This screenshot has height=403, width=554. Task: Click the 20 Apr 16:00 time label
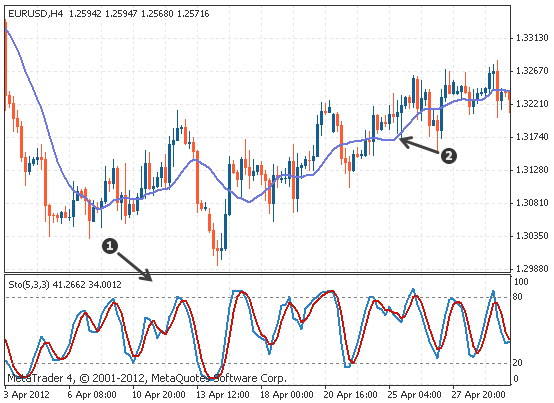[351, 395]
